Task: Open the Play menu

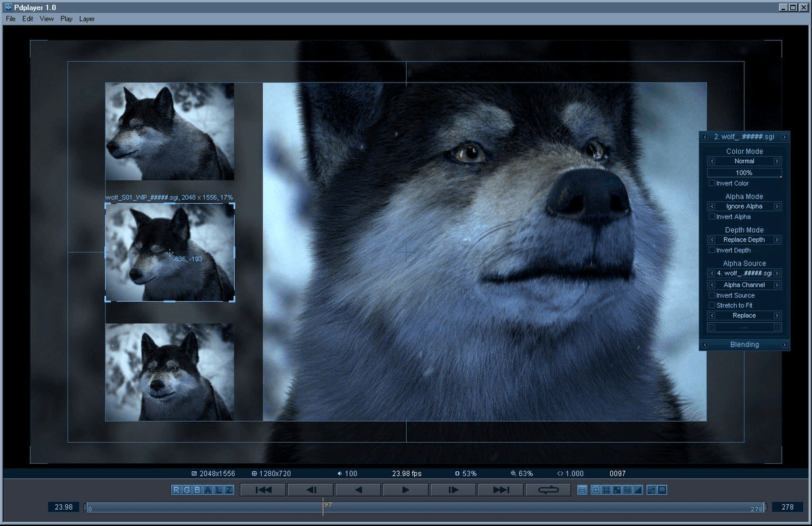Action: (x=66, y=19)
